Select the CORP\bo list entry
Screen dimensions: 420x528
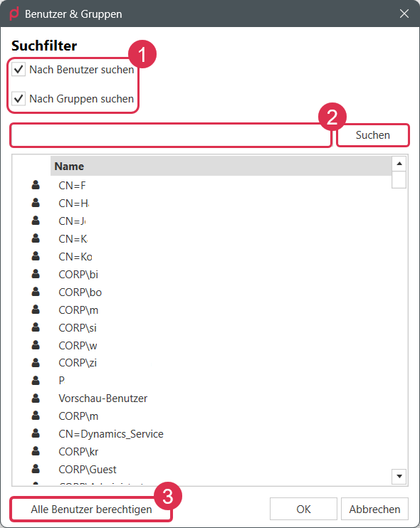click(x=80, y=292)
